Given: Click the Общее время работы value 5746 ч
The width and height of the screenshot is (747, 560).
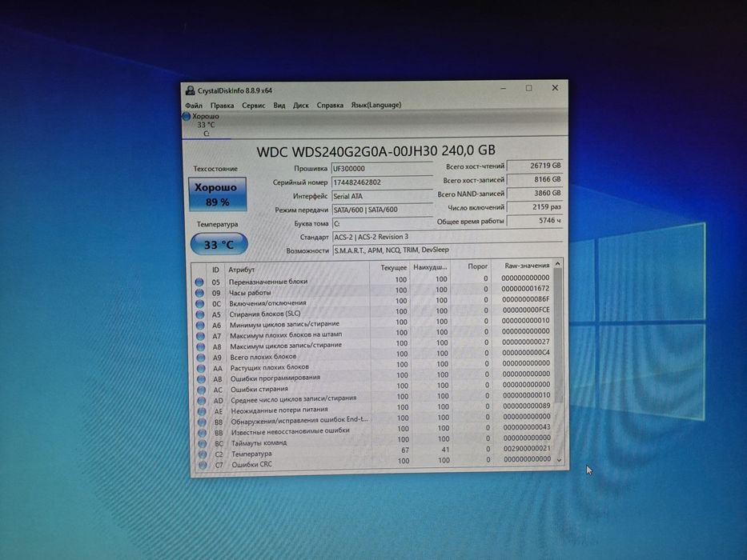Looking at the screenshot, I should (535, 221).
